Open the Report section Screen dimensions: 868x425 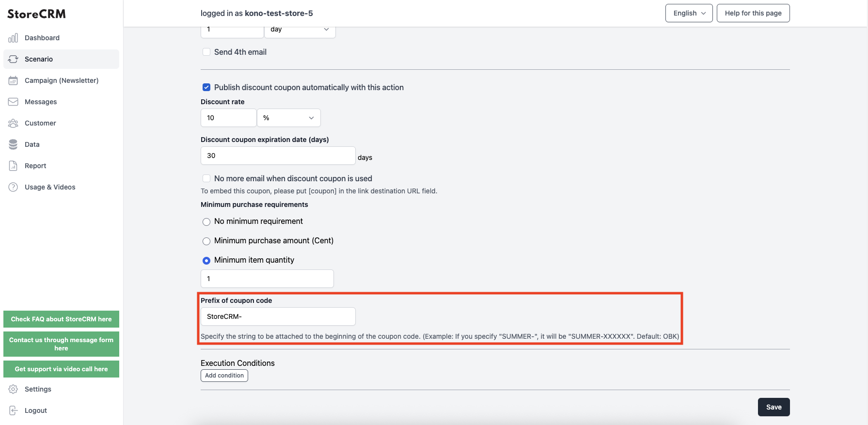61,166
